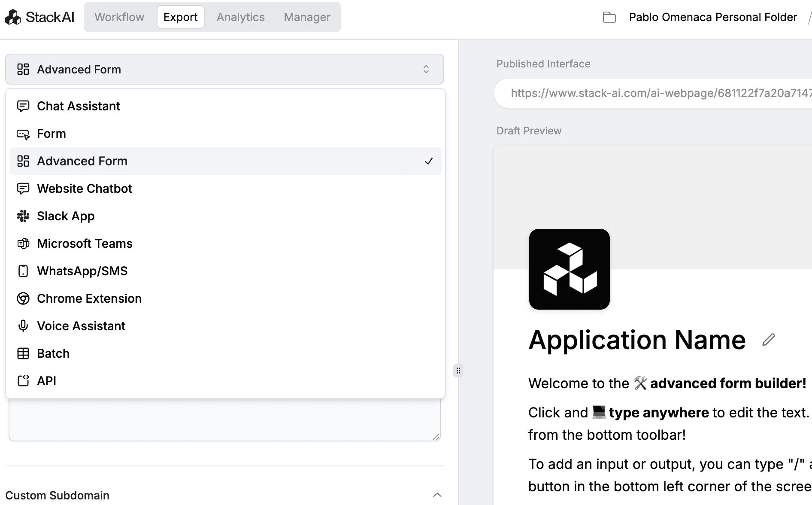Image resolution: width=812 pixels, height=505 pixels.
Task: Open the Analytics tab
Action: coord(240,17)
